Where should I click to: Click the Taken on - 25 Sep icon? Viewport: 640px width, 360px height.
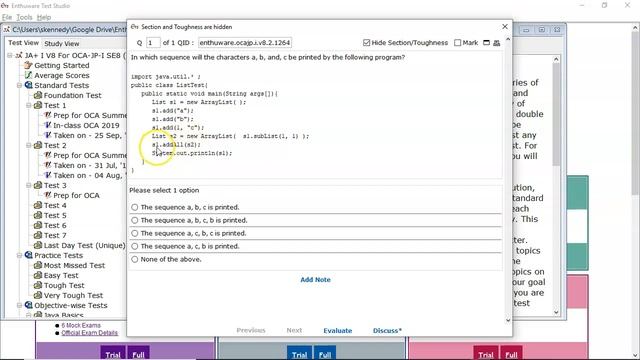pyautogui.click(x=47, y=135)
